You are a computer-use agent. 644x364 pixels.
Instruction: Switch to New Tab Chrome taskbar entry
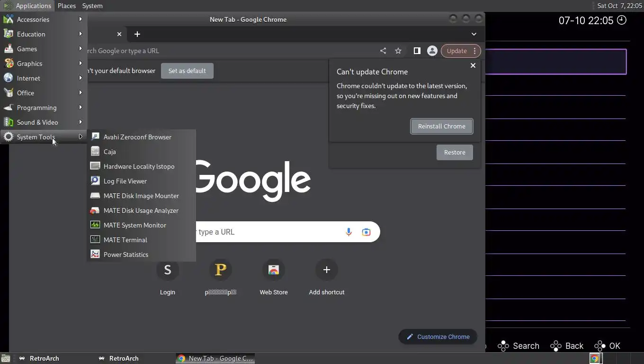(215, 358)
